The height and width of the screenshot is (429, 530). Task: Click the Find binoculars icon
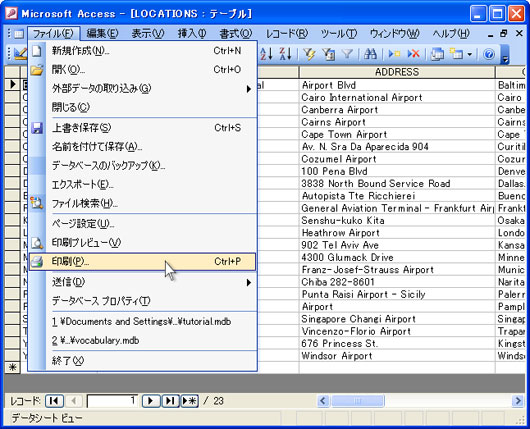click(370, 54)
